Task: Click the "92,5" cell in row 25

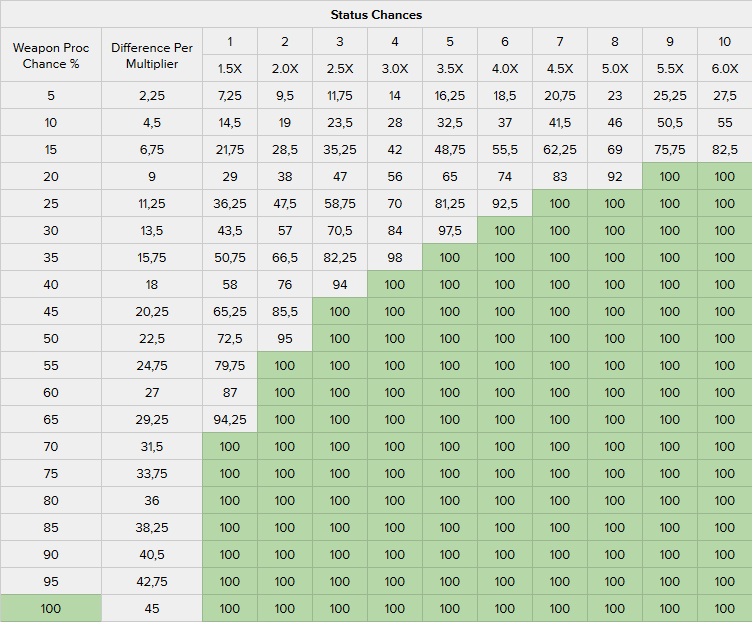Action: tap(505, 204)
